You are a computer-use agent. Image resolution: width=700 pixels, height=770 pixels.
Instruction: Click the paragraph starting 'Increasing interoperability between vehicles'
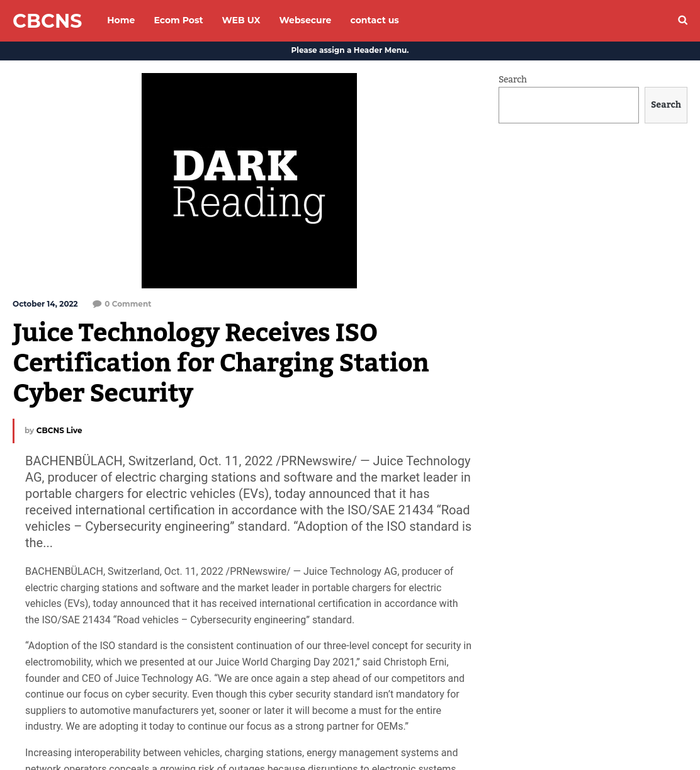242,760
